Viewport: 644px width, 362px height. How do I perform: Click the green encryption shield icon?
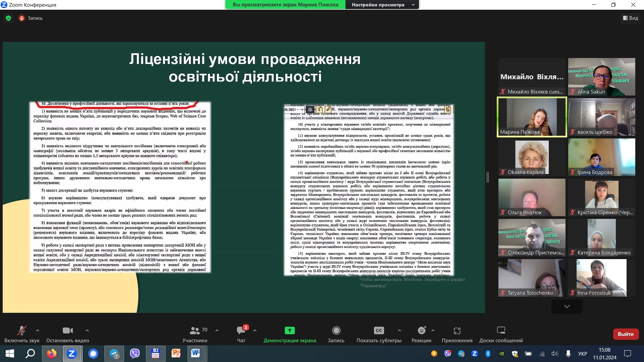(8, 18)
